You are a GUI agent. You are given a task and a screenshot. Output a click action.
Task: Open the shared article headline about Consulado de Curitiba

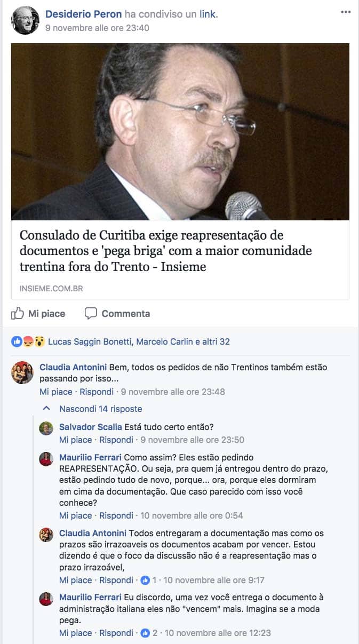click(166, 251)
